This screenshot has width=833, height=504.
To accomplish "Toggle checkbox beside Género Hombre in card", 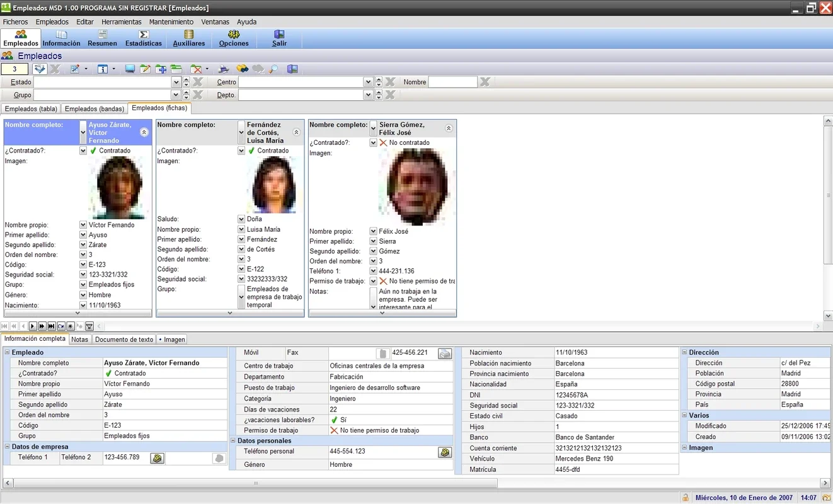I will (83, 295).
